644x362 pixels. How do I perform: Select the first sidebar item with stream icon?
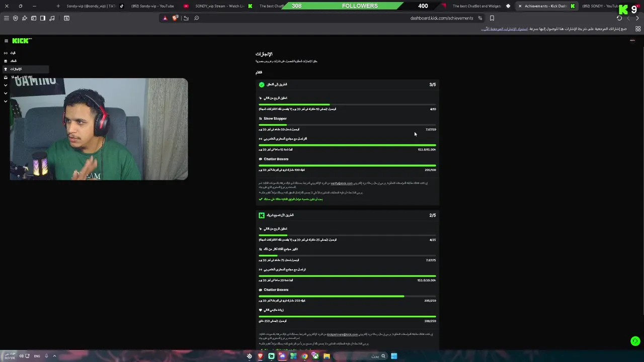(25, 53)
